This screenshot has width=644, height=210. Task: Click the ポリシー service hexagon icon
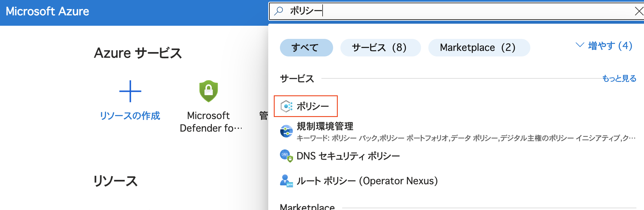286,106
